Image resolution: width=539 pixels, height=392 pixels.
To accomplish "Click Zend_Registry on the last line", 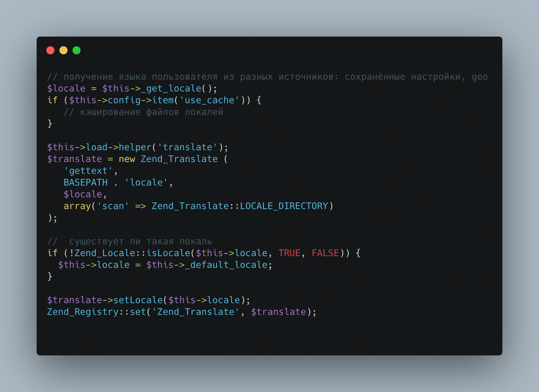I will [83, 312].
